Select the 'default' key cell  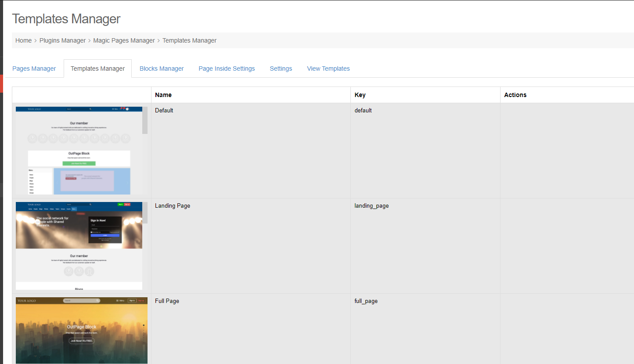click(425, 151)
